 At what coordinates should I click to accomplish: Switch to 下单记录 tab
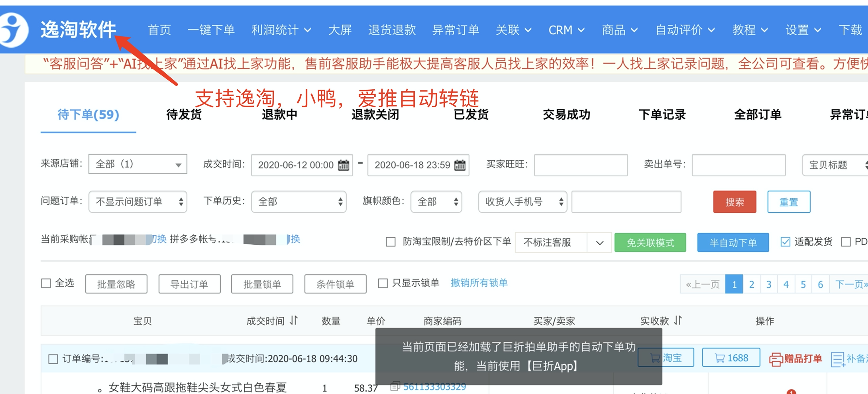(662, 115)
